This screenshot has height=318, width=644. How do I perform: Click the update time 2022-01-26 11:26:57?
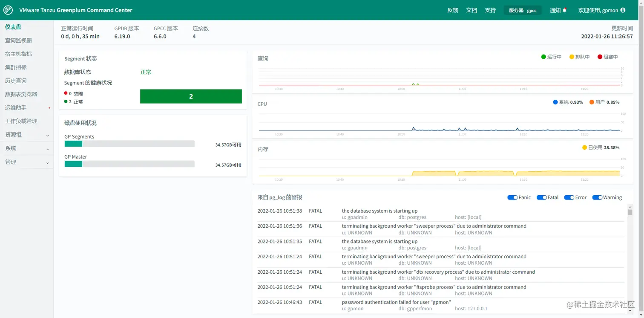click(x=607, y=37)
